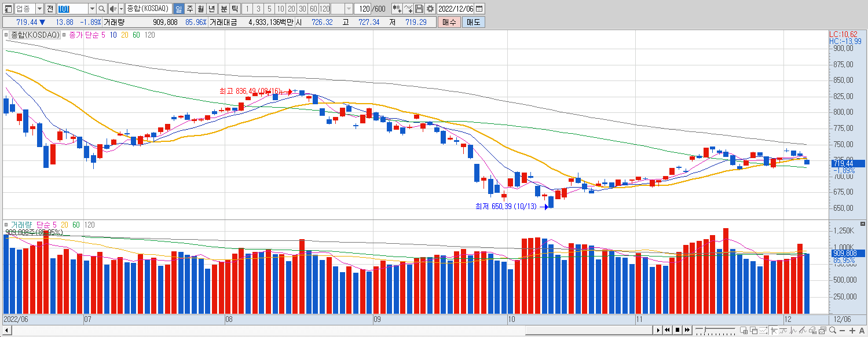
Task: Edit the candle count field showing 120
Action: tap(362, 9)
